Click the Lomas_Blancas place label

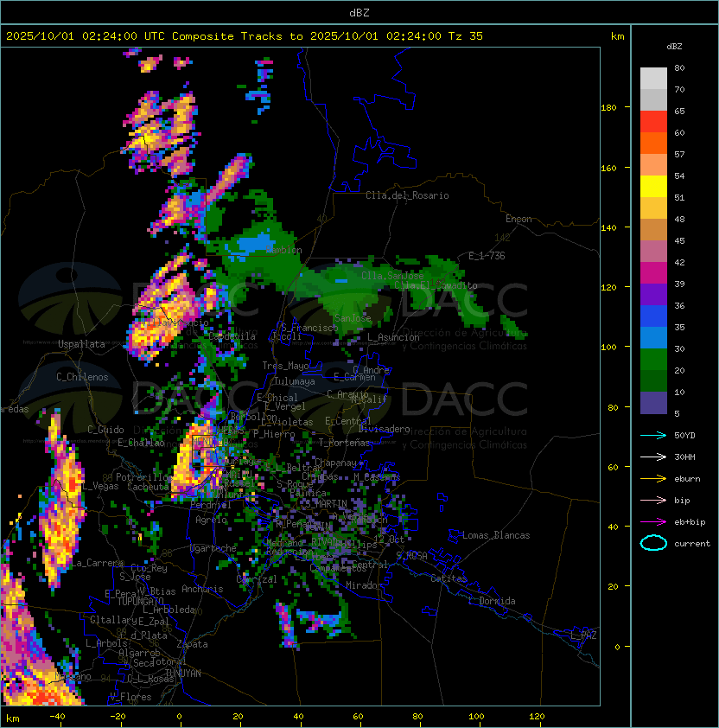point(496,536)
